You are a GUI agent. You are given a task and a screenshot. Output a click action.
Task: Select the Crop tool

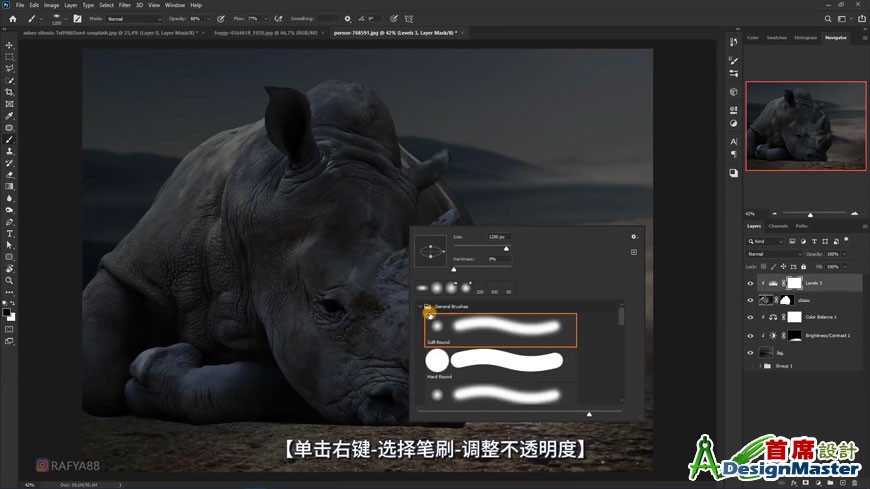(9, 92)
